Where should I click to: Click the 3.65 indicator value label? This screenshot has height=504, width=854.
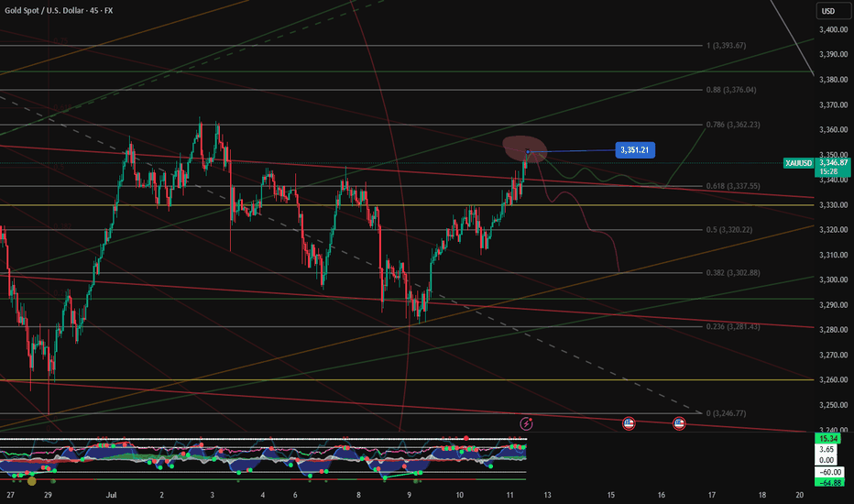(827, 450)
